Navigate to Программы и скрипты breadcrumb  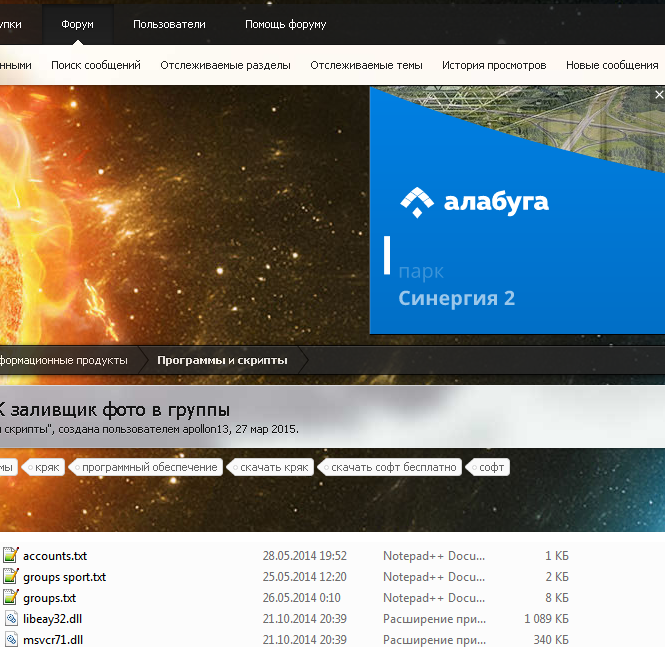(x=222, y=360)
